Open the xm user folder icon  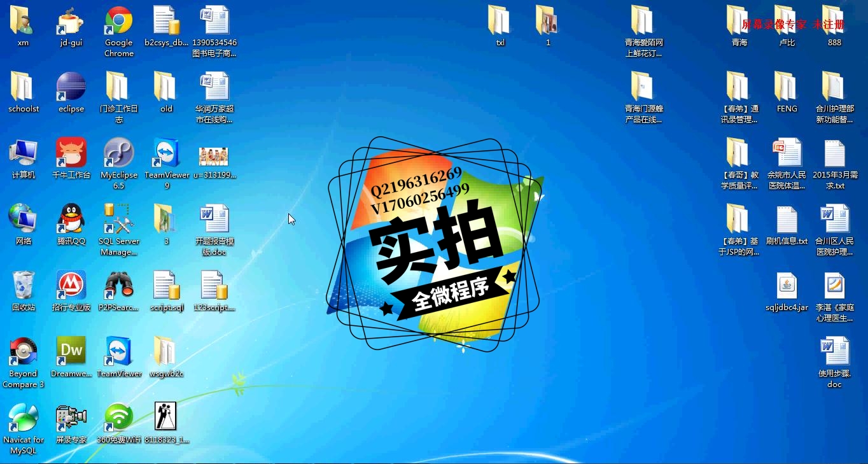(x=23, y=20)
